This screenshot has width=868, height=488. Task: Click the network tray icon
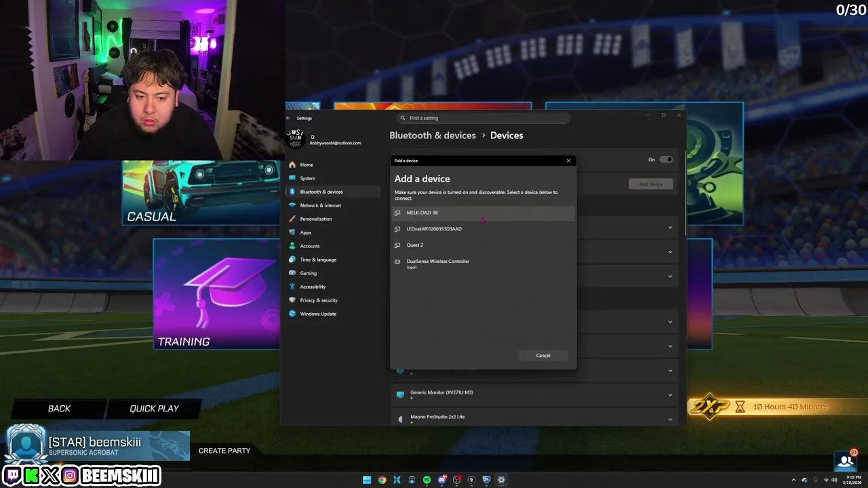[826, 480]
